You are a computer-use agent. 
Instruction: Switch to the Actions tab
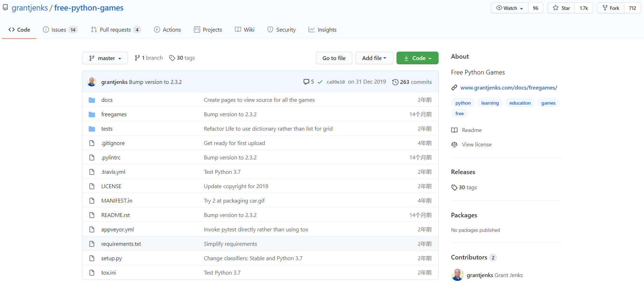168,30
